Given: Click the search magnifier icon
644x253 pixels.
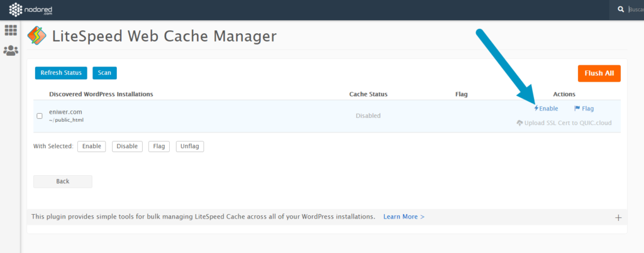Looking at the screenshot, I should click(621, 9).
